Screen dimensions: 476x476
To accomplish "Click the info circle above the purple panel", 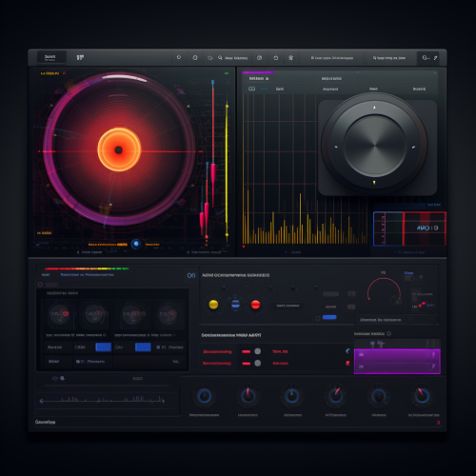I will [x=389, y=333].
